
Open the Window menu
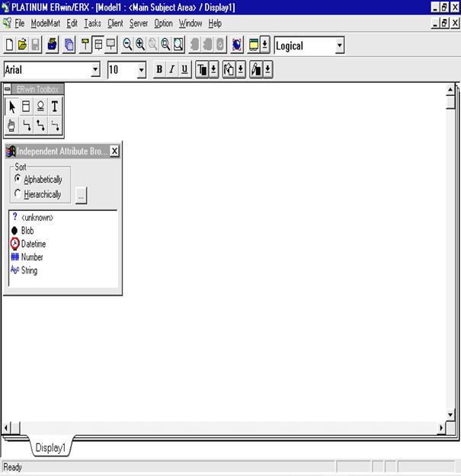click(x=190, y=24)
